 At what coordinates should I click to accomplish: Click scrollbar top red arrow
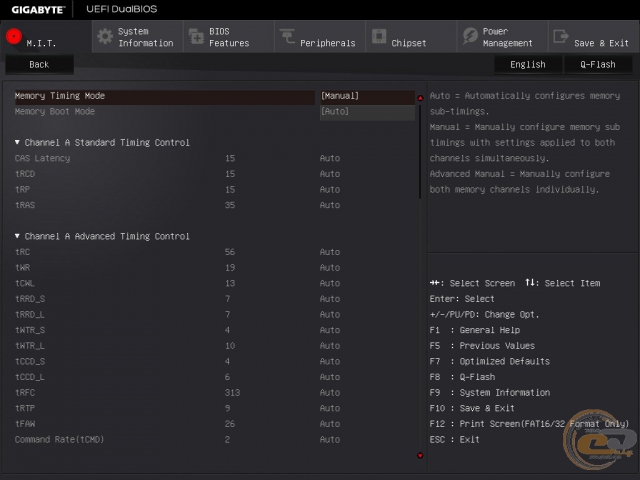(x=420, y=98)
